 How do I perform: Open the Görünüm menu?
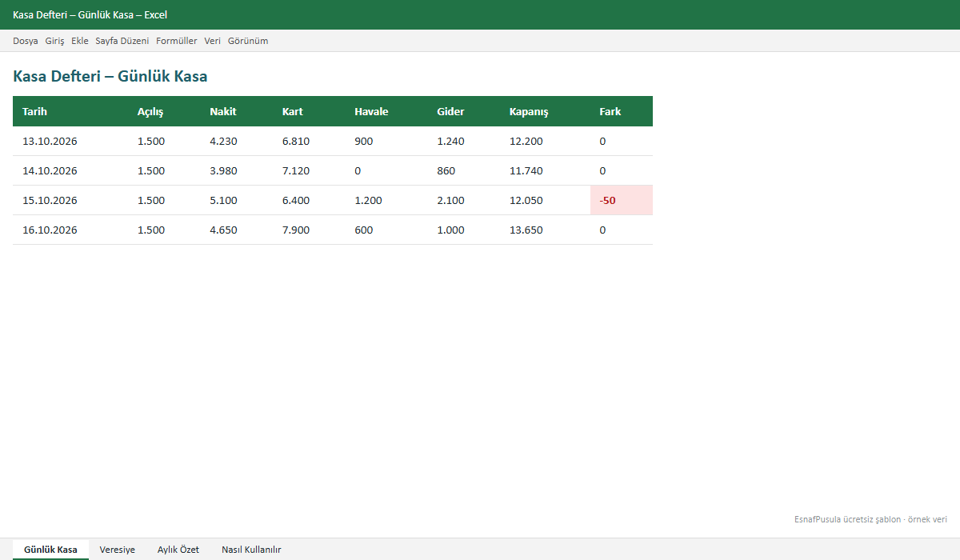coord(248,41)
